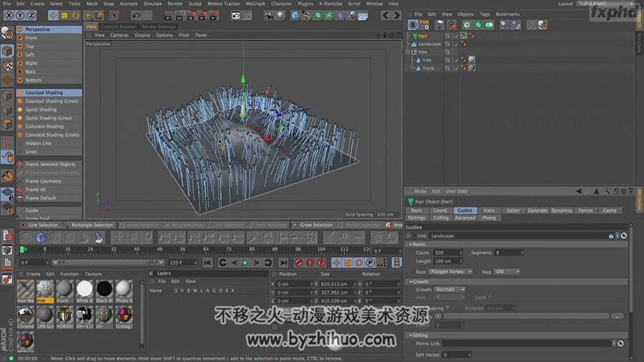Collapse the Editing section
This screenshot has width=644, height=362.
tap(411, 335)
